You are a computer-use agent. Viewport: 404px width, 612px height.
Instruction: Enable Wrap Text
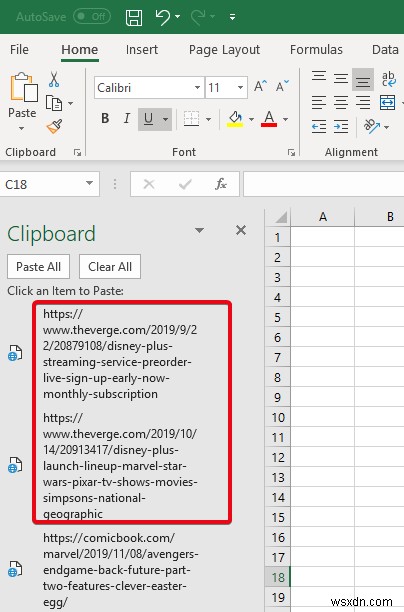click(388, 78)
